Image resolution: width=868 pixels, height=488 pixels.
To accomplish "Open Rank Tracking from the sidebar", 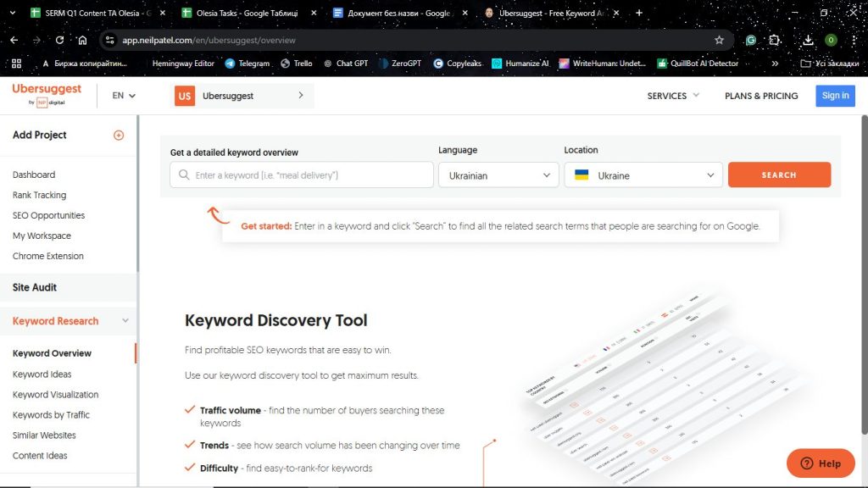I will tap(40, 195).
